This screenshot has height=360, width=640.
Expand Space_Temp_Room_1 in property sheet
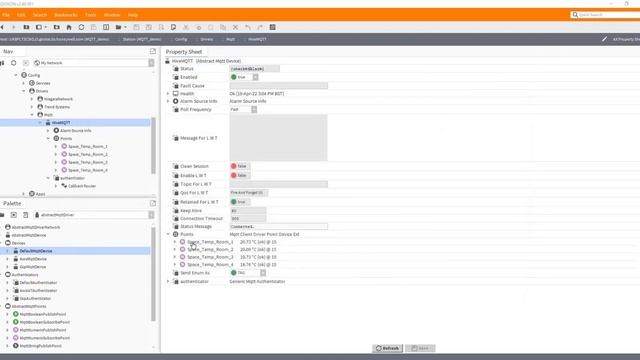pyautogui.click(x=175, y=242)
